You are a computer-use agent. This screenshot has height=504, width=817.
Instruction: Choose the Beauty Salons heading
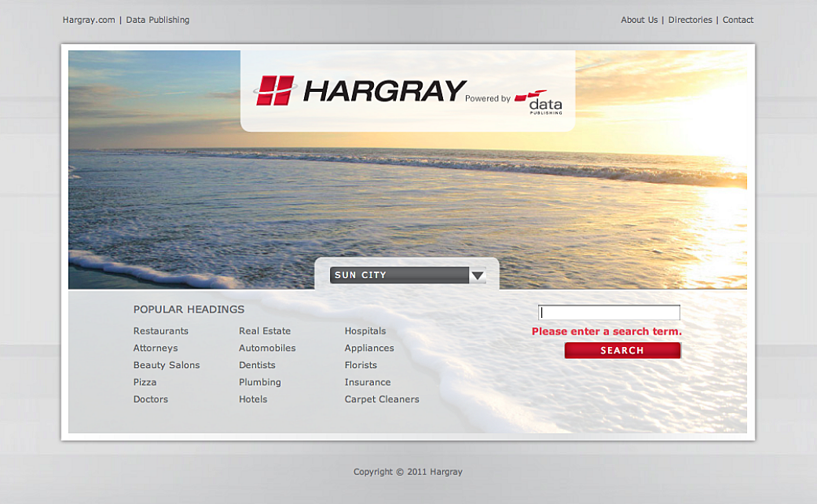[x=167, y=366]
